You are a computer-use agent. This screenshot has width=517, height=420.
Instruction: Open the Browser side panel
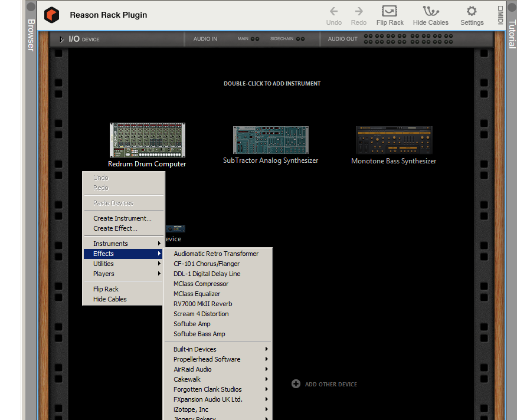tap(31, 35)
